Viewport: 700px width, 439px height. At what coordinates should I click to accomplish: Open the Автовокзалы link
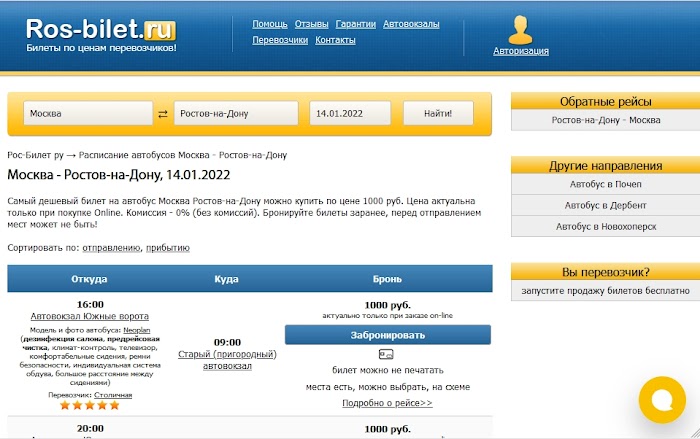point(411,24)
